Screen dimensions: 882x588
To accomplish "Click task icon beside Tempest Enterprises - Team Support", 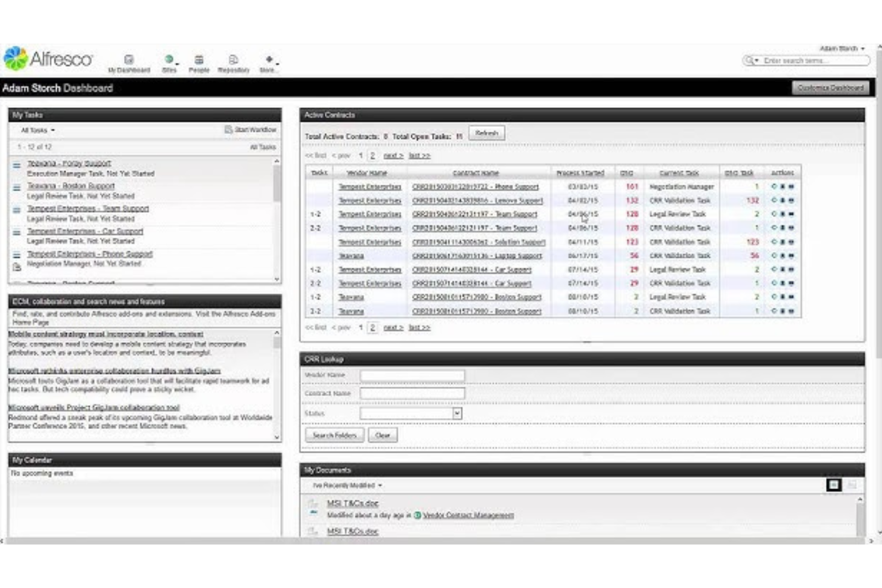I will tap(17, 210).
